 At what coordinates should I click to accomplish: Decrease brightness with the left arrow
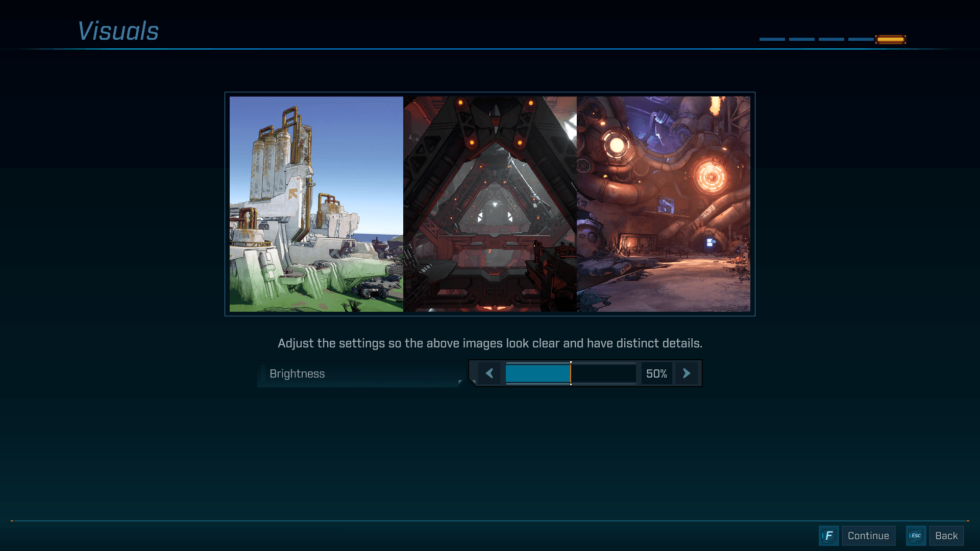pyautogui.click(x=489, y=373)
